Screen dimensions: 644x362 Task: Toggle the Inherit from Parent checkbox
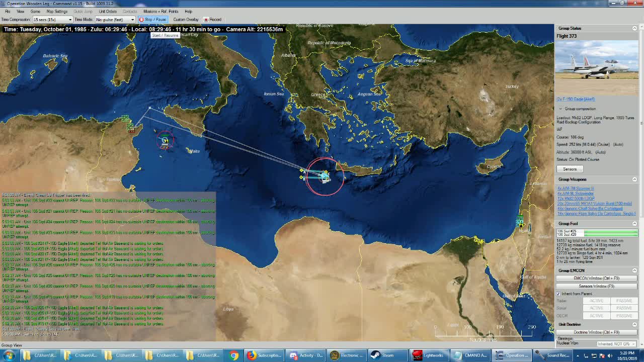coord(558,294)
